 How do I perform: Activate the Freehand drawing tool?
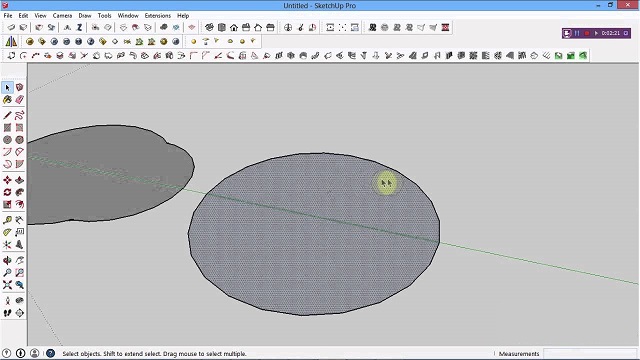[19, 116]
